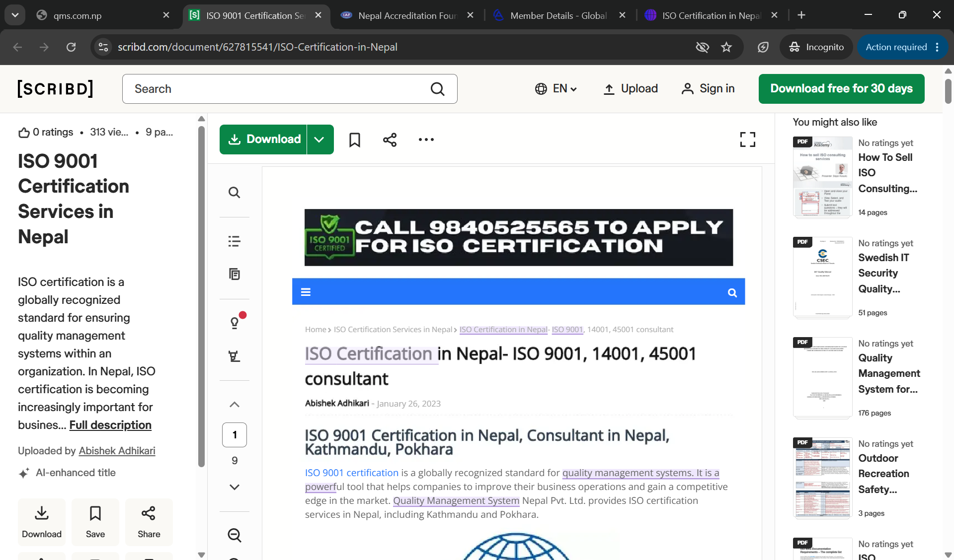This screenshot has height=560, width=954.
Task: Click the tracking protection eye icon
Action: pyautogui.click(x=702, y=47)
